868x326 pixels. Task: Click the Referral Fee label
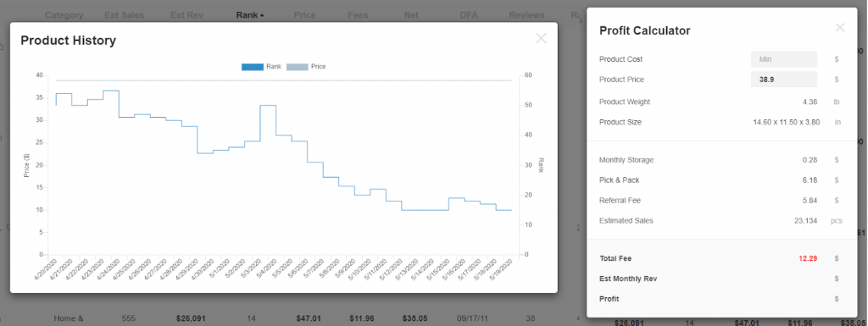[620, 200]
